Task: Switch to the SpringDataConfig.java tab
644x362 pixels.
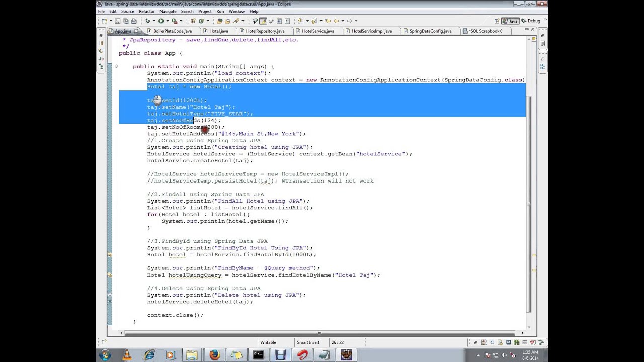Action: click(430, 31)
